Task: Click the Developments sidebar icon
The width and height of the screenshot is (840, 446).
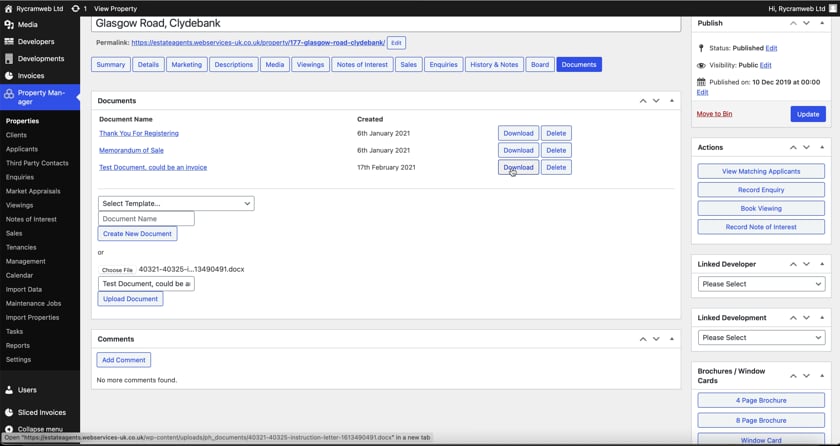Action: [x=9, y=59]
